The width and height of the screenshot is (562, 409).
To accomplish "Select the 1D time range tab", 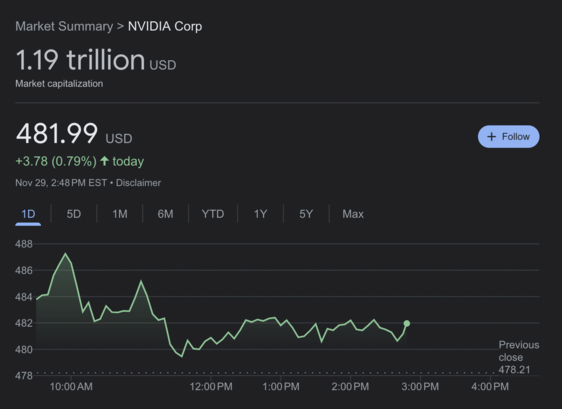I will click(x=28, y=214).
